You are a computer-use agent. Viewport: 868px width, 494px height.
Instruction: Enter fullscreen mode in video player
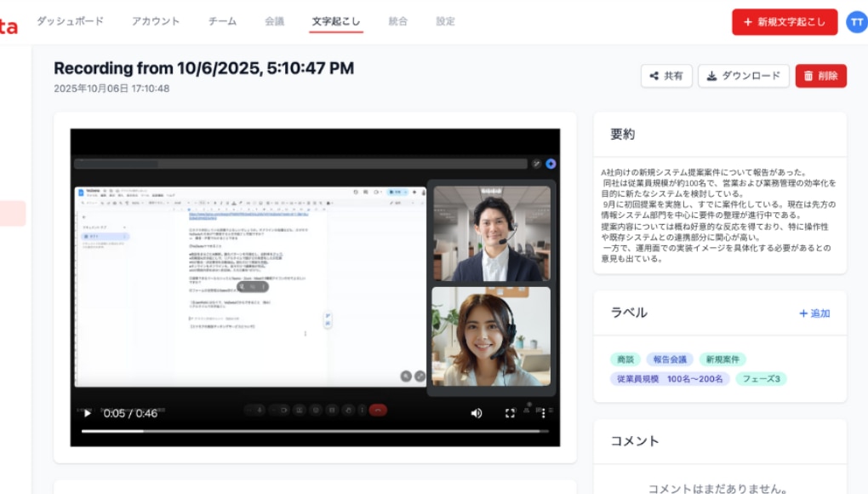(511, 413)
